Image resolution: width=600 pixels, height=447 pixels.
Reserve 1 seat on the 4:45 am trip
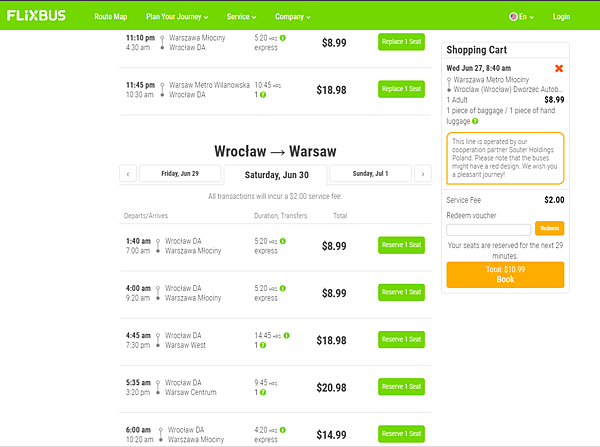click(401, 339)
